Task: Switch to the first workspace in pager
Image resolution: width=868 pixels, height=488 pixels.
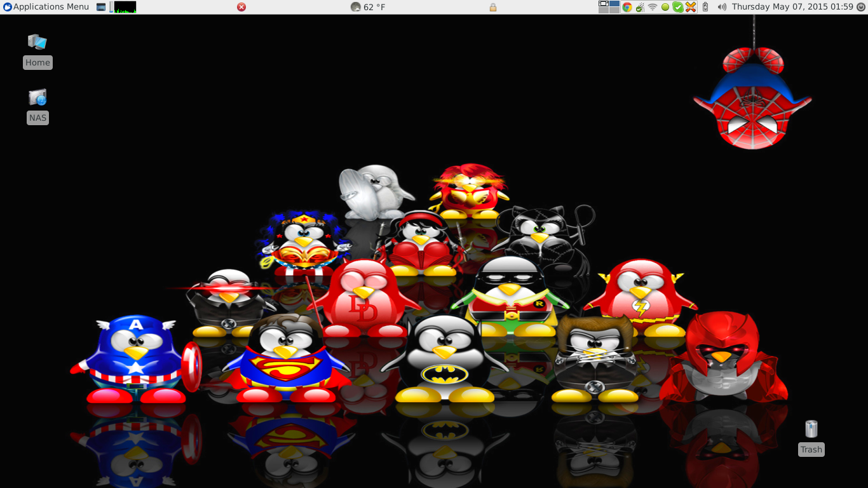Action: point(604,4)
